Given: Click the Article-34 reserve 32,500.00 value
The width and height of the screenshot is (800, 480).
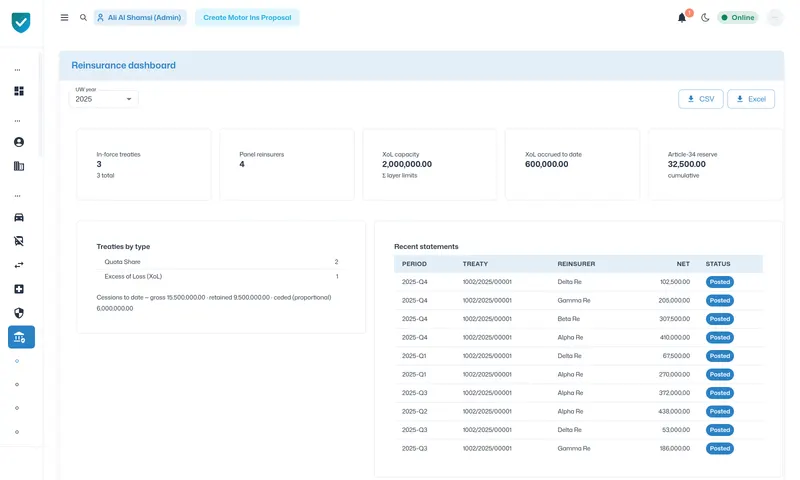Looking at the screenshot, I should coord(687,164).
